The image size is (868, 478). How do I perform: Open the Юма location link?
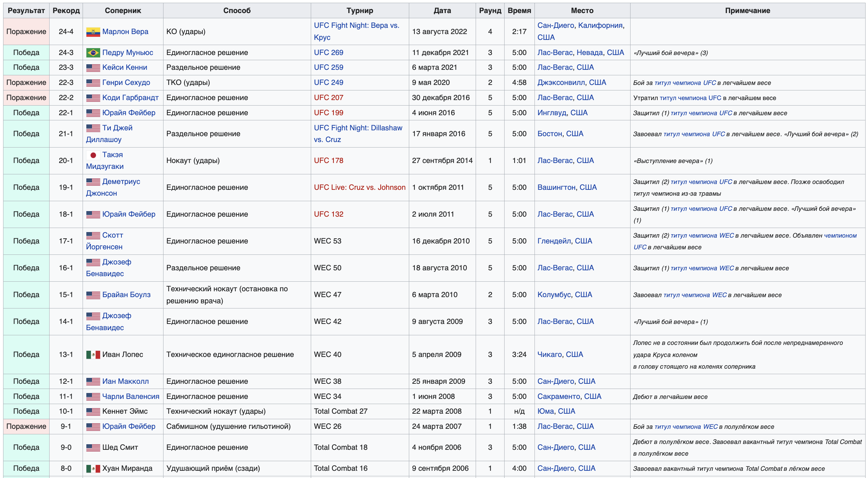pos(546,411)
